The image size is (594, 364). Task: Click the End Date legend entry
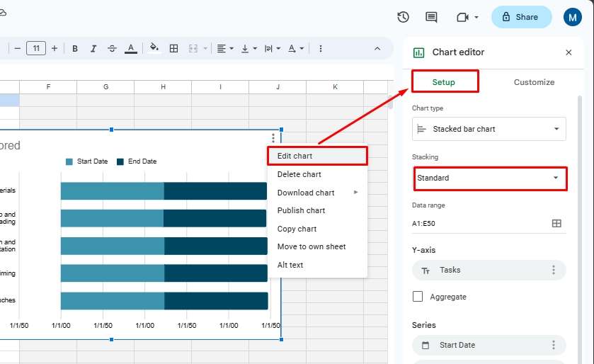click(x=137, y=161)
